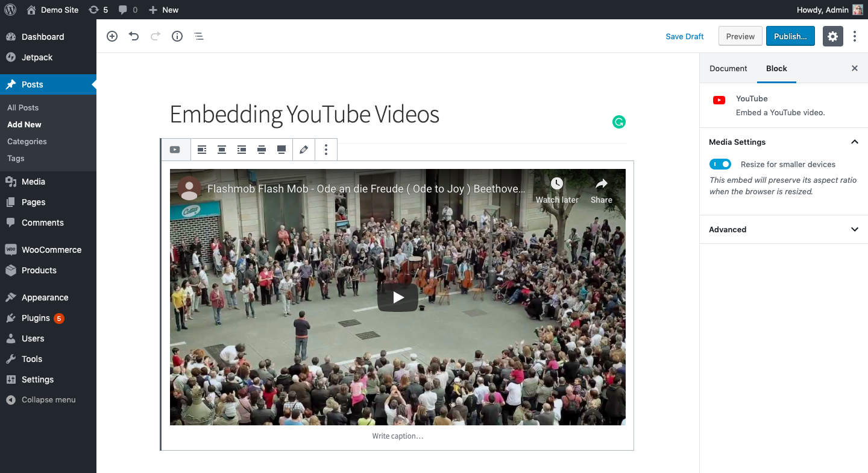868x473 pixels.
Task: Disable Resize for smaller devices
Action: coord(720,164)
